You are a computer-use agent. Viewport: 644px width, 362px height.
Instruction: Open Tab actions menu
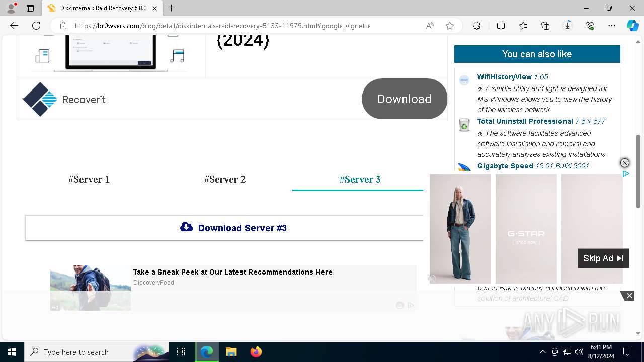click(30, 8)
